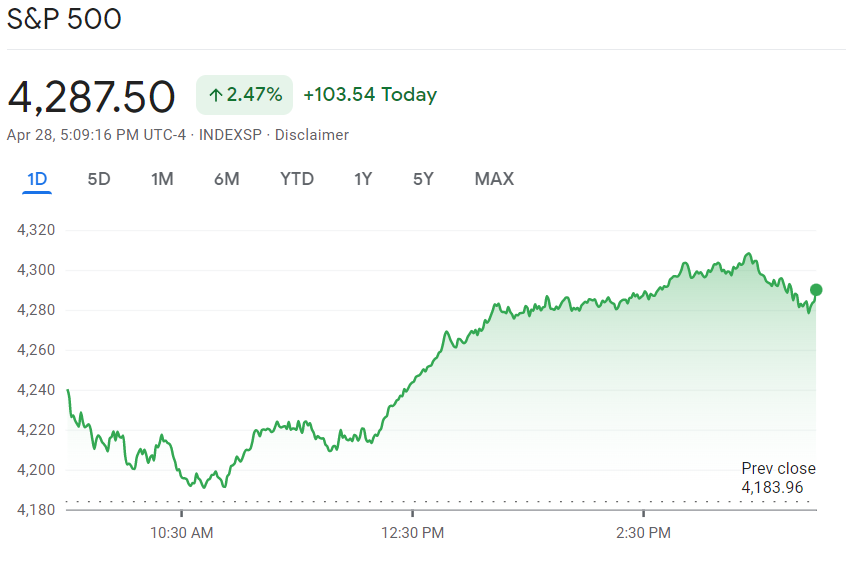846x564 pixels.
Task: Open the 5Y time range
Action: click(423, 179)
